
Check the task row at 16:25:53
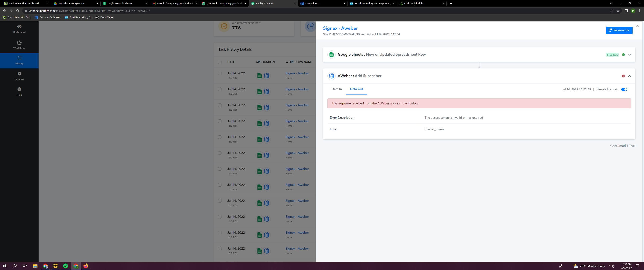coord(220,201)
